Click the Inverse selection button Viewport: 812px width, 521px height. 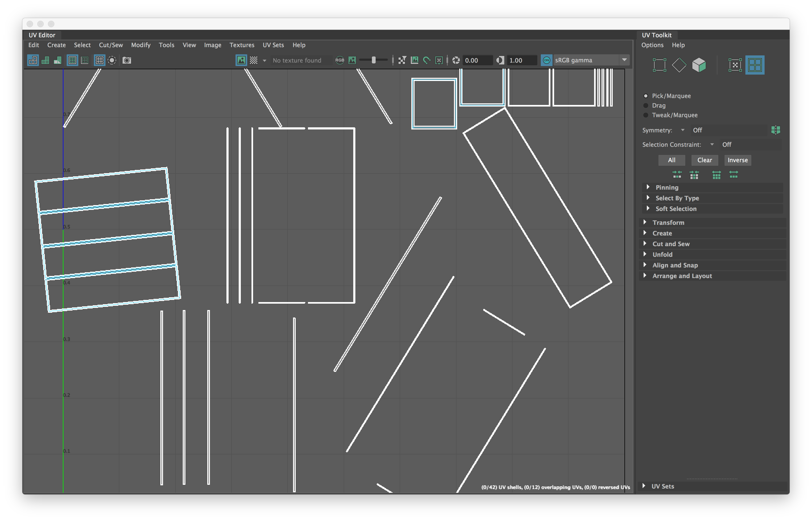tap(738, 160)
